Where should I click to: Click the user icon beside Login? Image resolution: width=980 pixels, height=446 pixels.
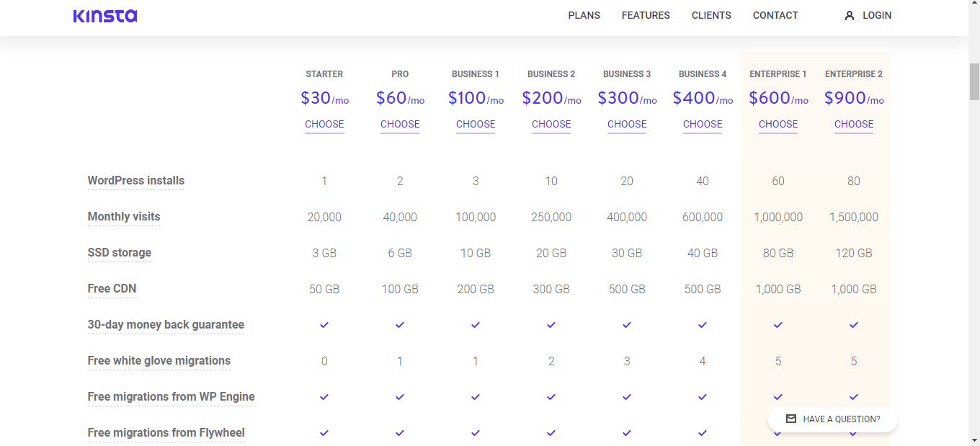click(850, 15)
